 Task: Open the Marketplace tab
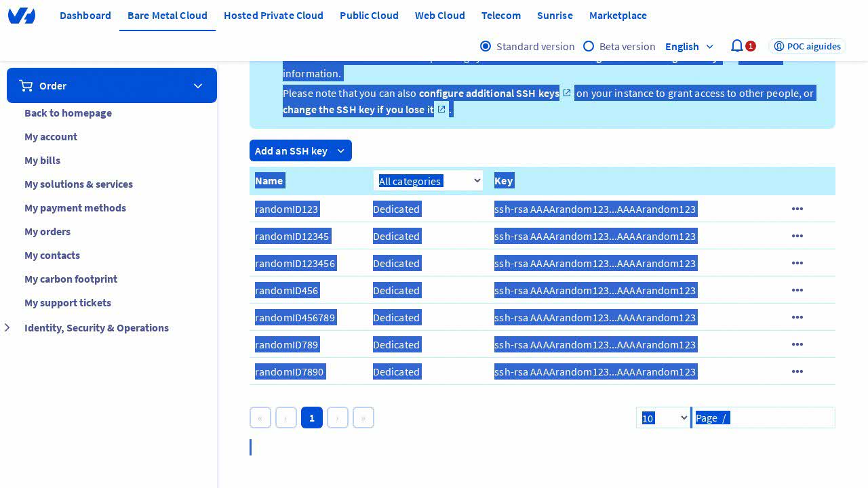(x=617, y=15)
